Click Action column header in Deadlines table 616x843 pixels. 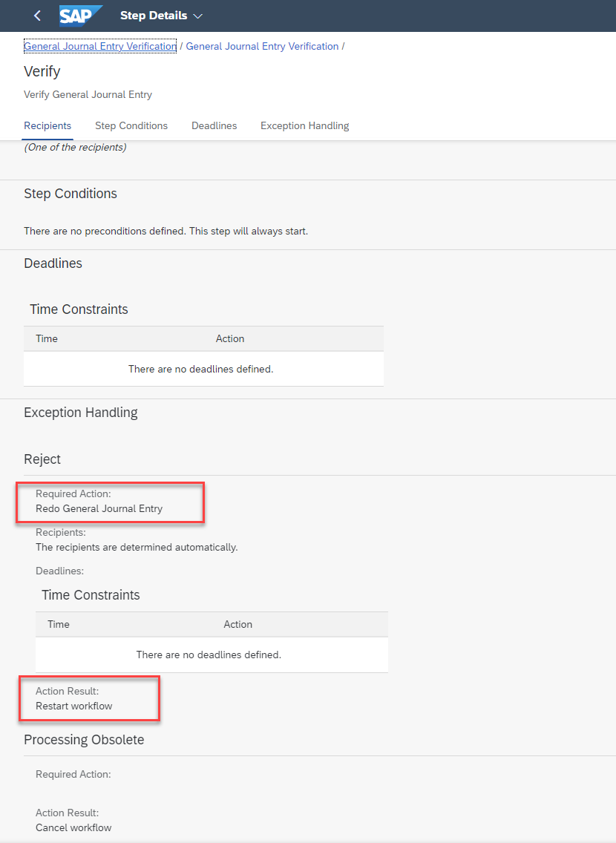point(230,338)
